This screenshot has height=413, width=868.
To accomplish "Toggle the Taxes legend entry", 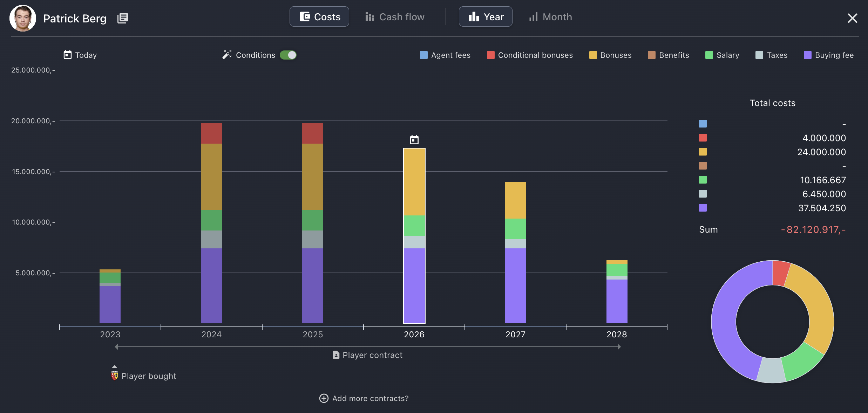I will 771,55.
